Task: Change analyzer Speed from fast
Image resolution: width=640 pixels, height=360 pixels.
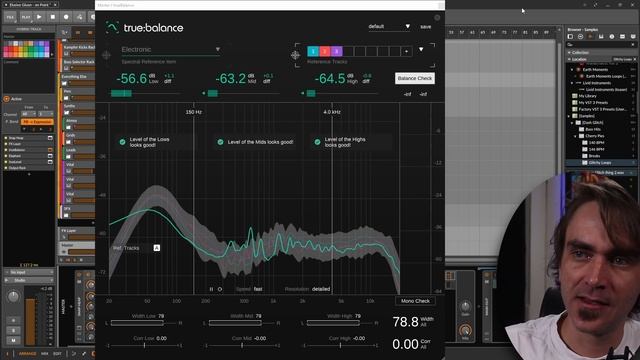Action: 258,289
